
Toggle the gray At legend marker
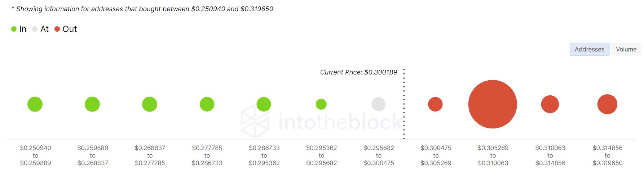[x=35, y=29]
